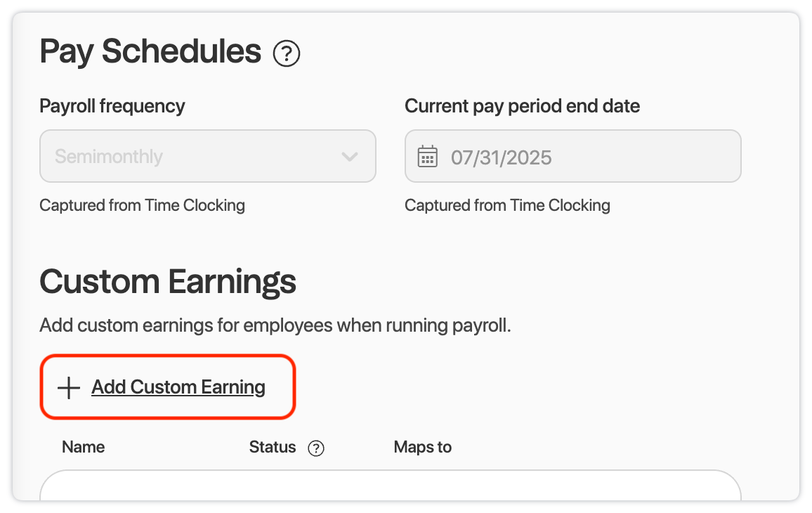Image resolution: width=812 pixels, height=513 pixels.
Task: Click the help icon beside Pay Schedules
Action: click(x=287, y=54)
